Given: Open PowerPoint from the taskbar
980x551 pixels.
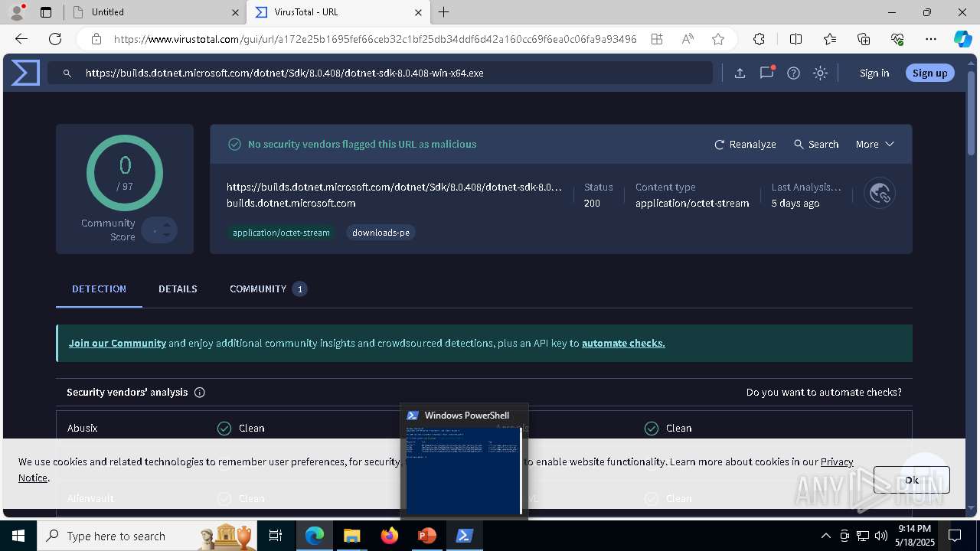Looking at the screenshot, I should [426, 536].
